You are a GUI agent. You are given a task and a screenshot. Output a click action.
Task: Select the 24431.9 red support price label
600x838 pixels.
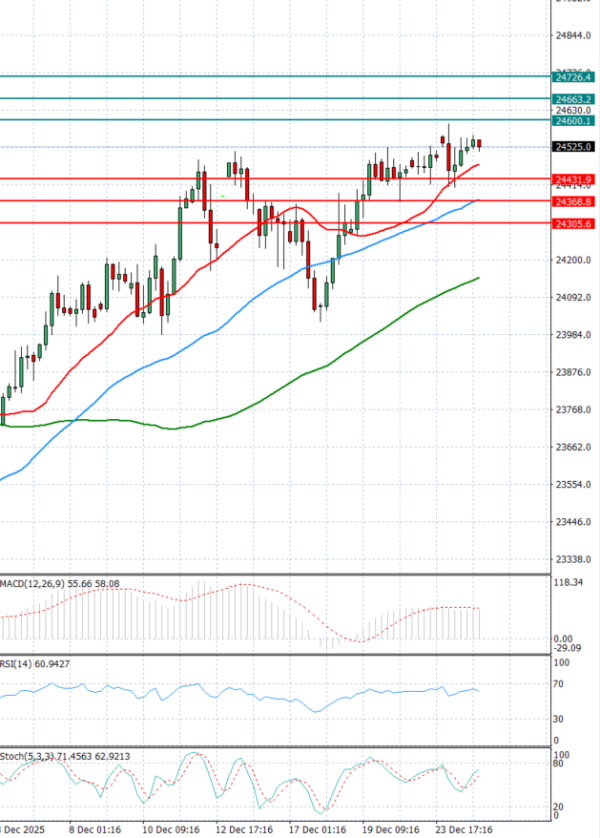[x=574, y=179]
